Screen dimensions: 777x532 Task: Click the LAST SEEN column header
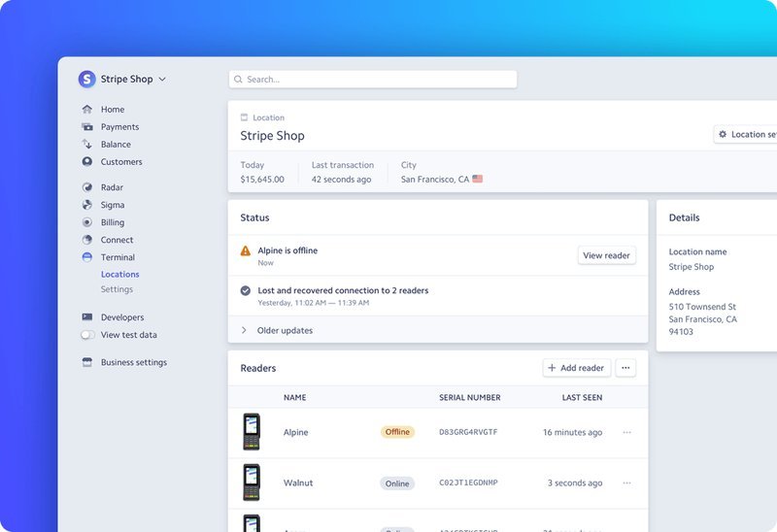pos(582,397)
